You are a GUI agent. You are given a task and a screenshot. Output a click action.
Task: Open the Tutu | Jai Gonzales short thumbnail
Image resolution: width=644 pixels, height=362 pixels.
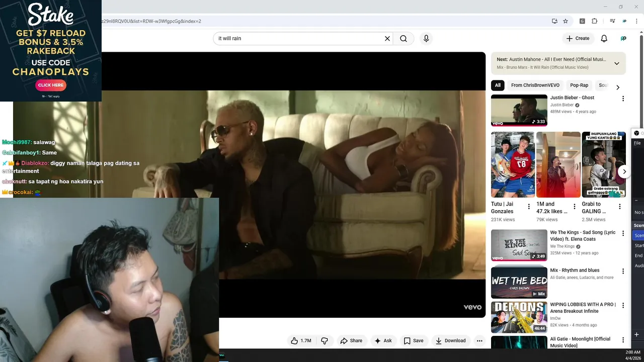pyautogui.click(x=513, y=164)
